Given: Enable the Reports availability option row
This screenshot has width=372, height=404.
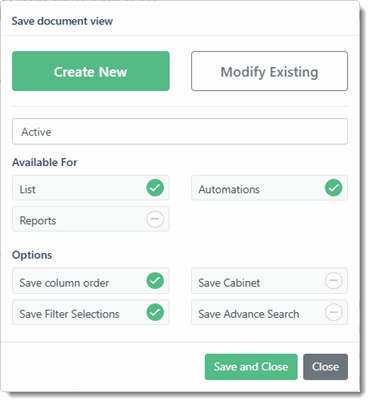Looking at the screenshot, I should (x=91, y=219).
